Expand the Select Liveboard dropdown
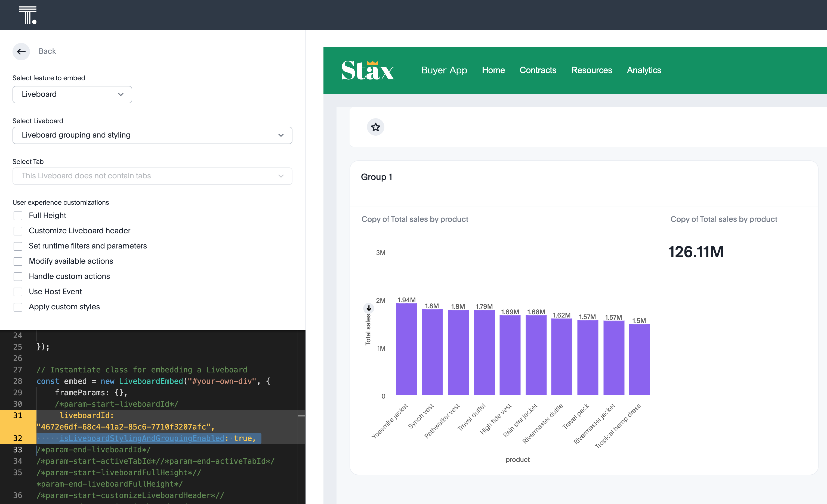Screen dimensions: 827x504 (x=152, y=135)
